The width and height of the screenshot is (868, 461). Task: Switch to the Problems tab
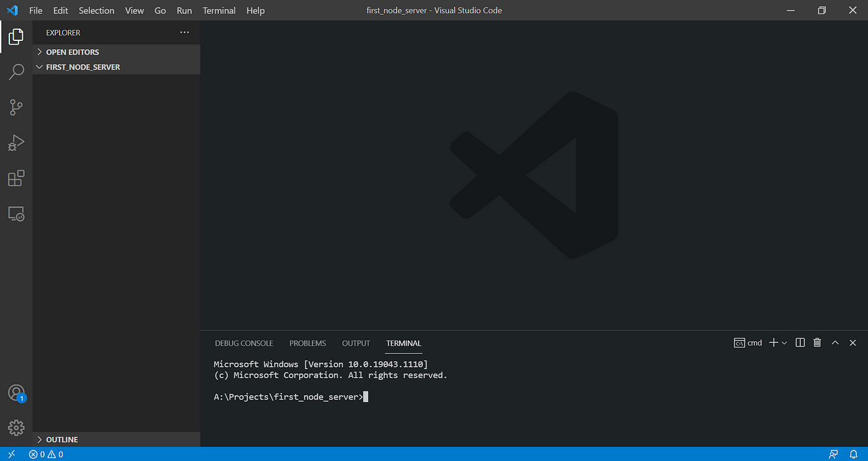click(x=308, y=343)
